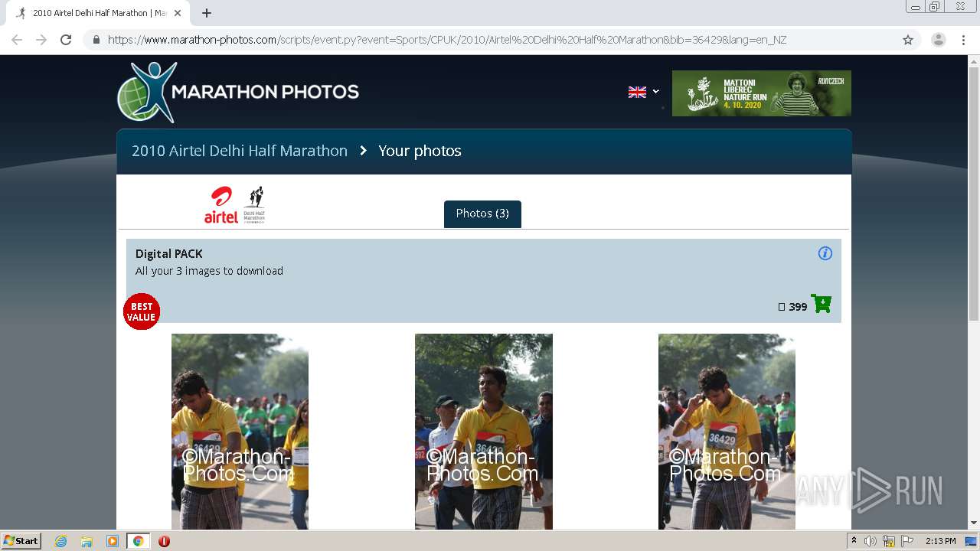
Task: Open a new browser tab
Action: [x=207, y=13]
